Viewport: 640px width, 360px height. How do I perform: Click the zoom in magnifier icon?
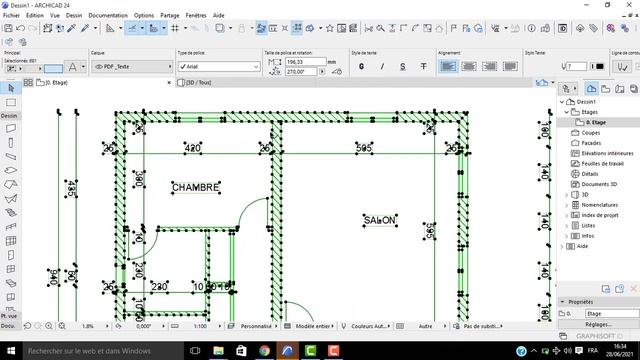pyautogui.click(x=49, y=326)
